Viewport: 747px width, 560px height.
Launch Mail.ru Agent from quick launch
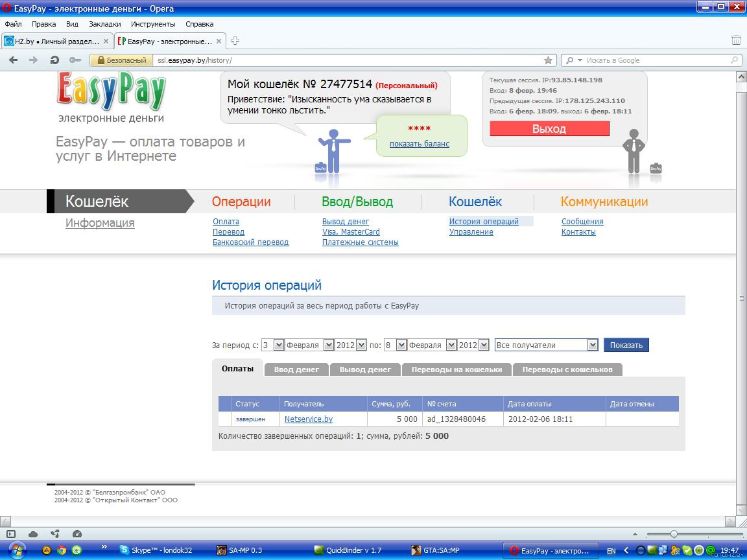[x=77, y=550]
